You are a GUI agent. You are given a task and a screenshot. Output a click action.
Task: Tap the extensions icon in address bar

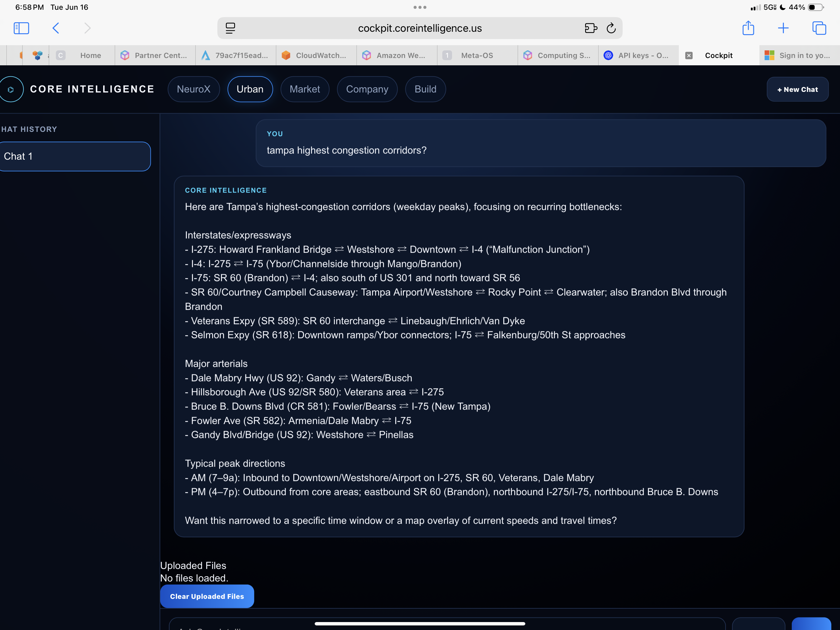coord(591,28)
